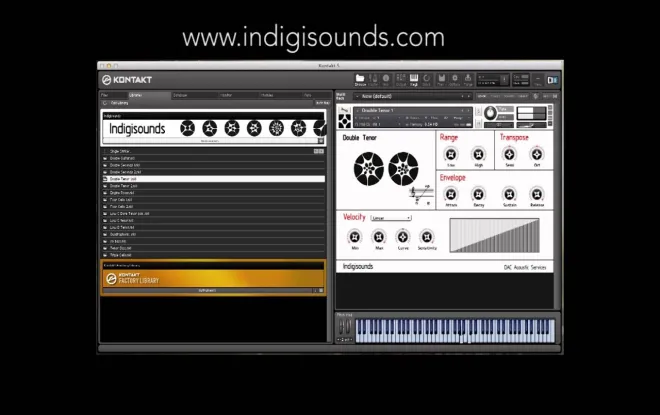The height and width of the screenshot is (415, 660).
Task: Click the Velocity Max knob
Action: tap(379, 237)
